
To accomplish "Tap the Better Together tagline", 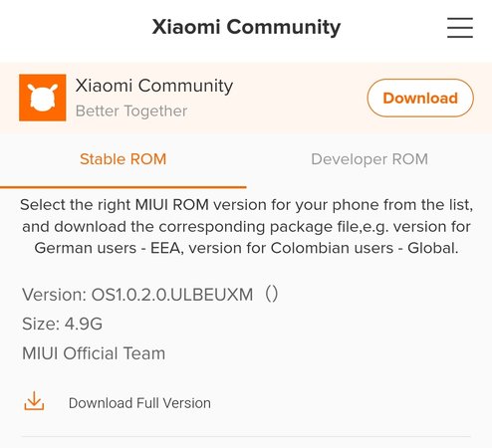I will [131, 111].
